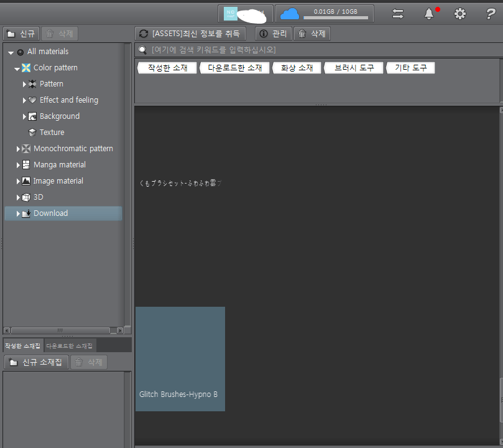This screenshot has height=448, width=503.
Task: Click the help question mark icon
Action: (x=490, y=14)
